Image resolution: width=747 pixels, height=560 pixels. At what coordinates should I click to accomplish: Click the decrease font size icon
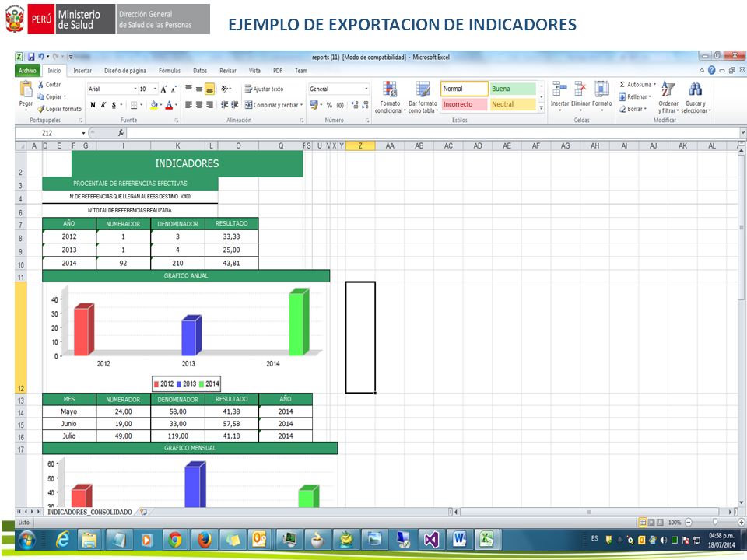pyautogui.click(x=174, y=89)
